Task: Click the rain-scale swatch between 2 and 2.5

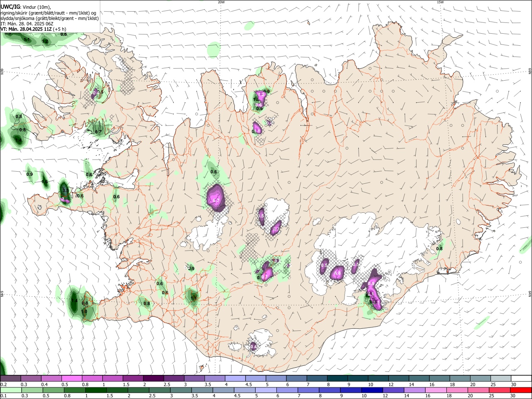Action: pyautogui.click(x=139, y=390)
